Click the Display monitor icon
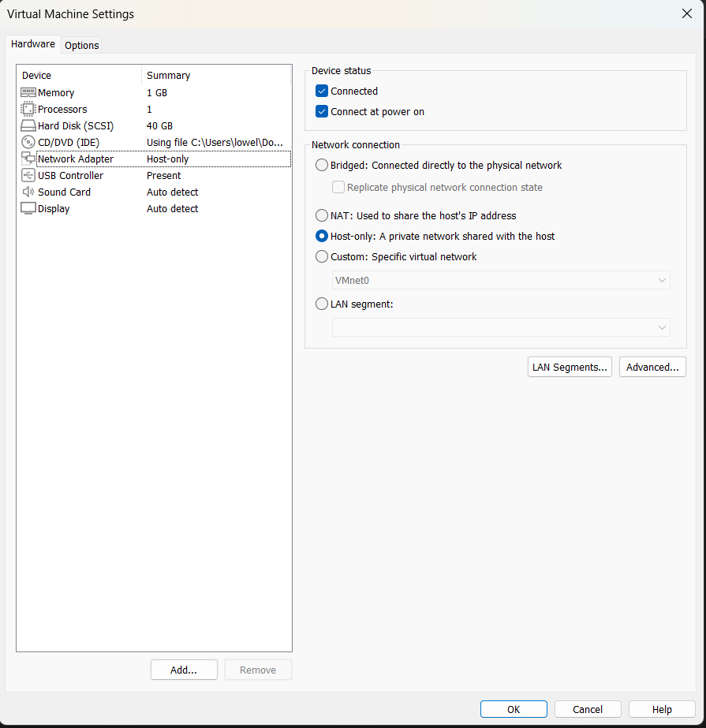706x728 pixels. [x=28, y=208]
